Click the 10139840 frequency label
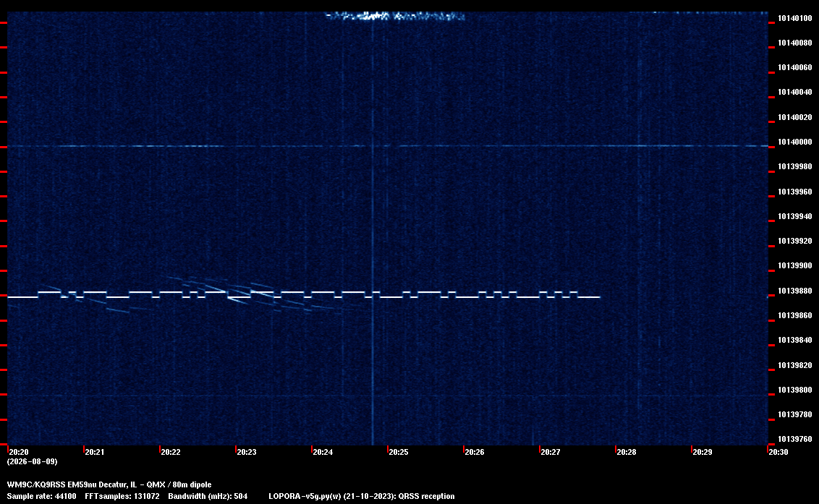This screenshot has height=504, width=819. [794, 340]
